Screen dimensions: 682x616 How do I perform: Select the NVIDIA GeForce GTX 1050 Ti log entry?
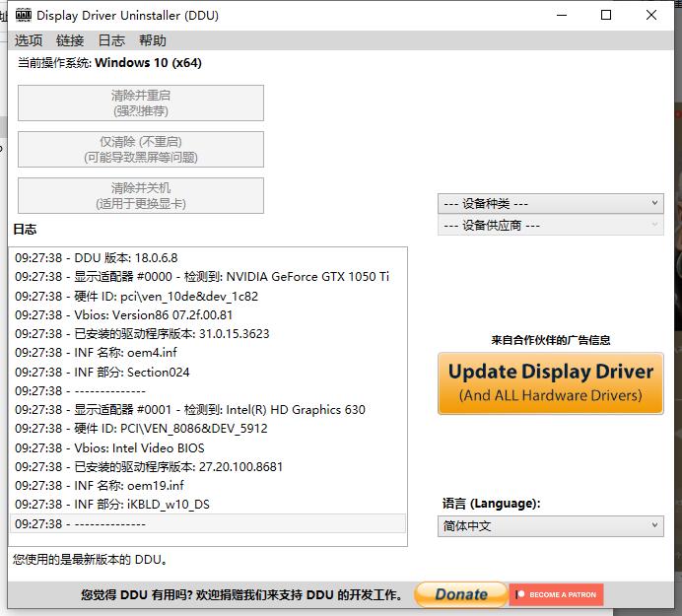(x=202, y=277)
